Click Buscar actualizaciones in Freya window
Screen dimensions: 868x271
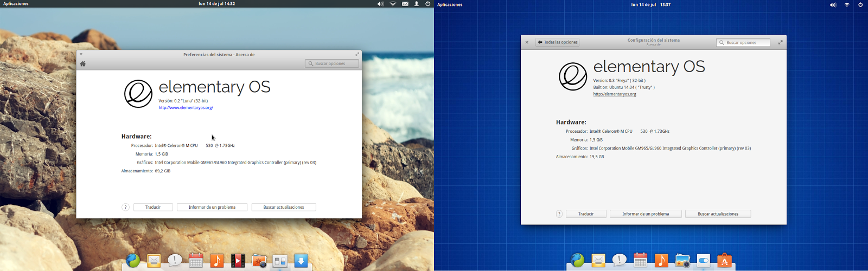click(x=718, y=214)
